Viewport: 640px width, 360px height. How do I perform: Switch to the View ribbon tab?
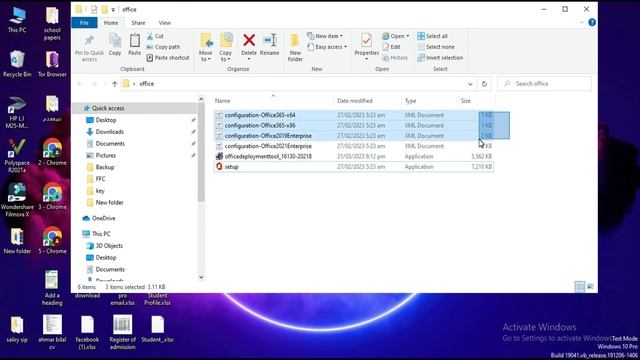pos(164,23)
